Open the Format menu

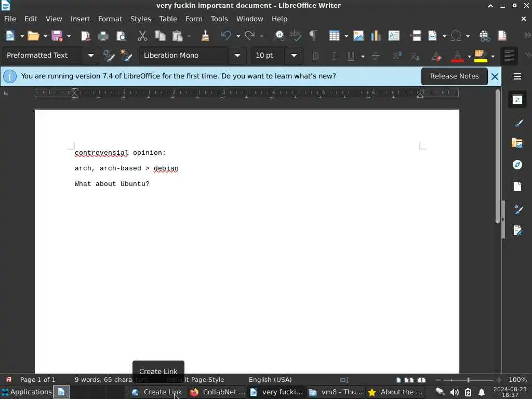pos(110,19)
